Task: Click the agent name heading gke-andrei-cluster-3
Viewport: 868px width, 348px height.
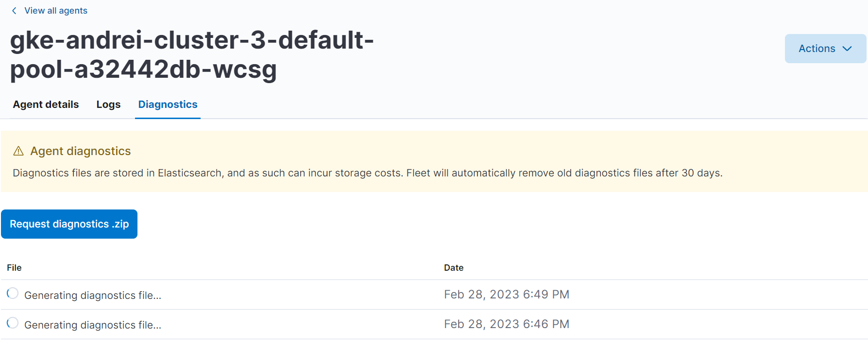Action: coord(192,55)
